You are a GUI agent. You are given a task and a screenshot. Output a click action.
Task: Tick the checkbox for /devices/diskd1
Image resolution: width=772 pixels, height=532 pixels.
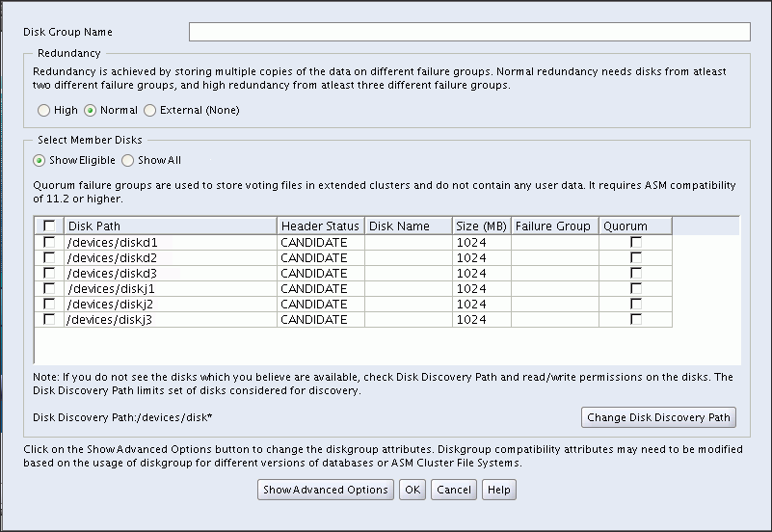click(x=49, y=242)
